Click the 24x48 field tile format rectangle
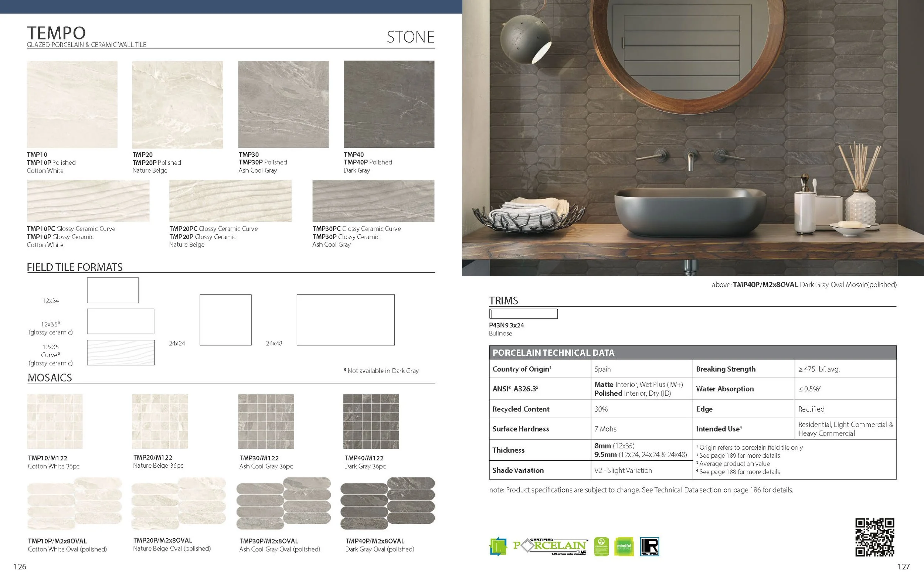The height and width of the screenshot is (583, 924). click(x=345, y=320)
